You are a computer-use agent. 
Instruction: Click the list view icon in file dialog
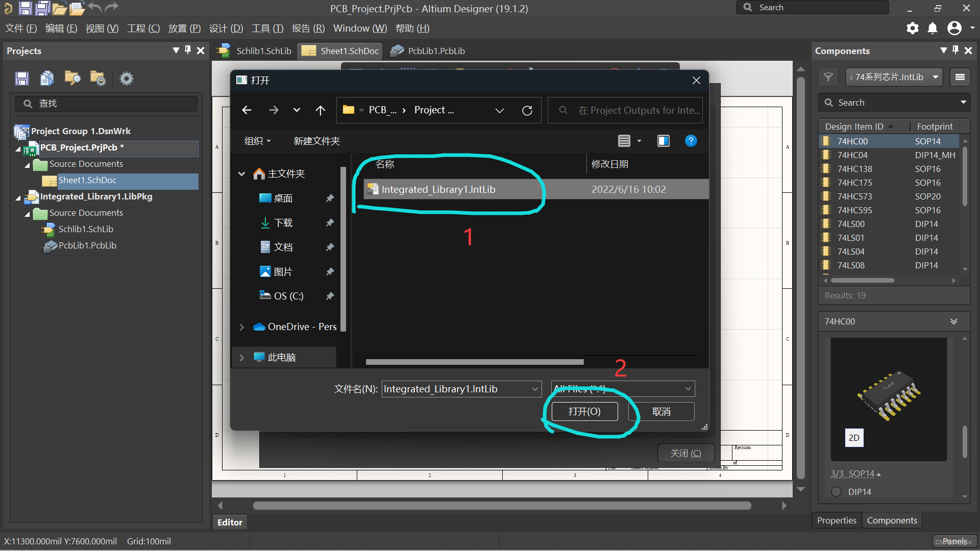[x=625, y=140]
